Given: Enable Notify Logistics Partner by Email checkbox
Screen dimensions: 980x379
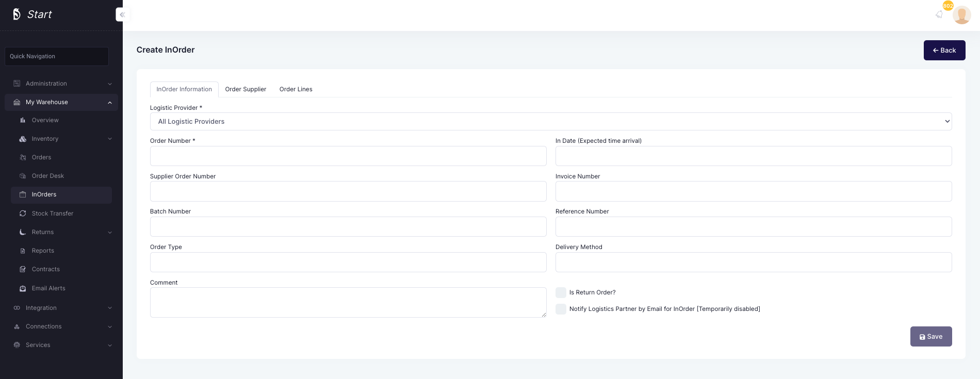Looking at the screenshot, I should (x=561, y=309).
